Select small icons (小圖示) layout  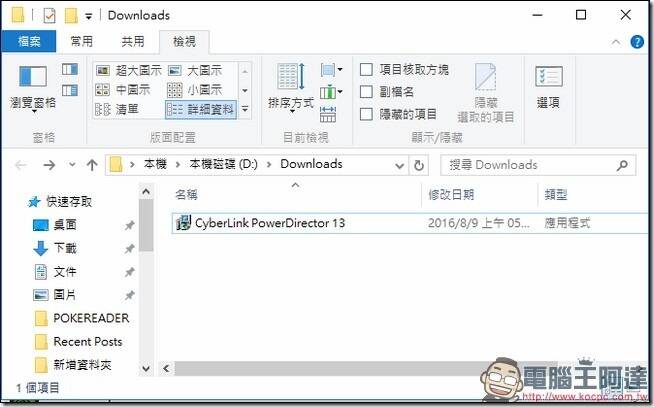click(195, 89)
